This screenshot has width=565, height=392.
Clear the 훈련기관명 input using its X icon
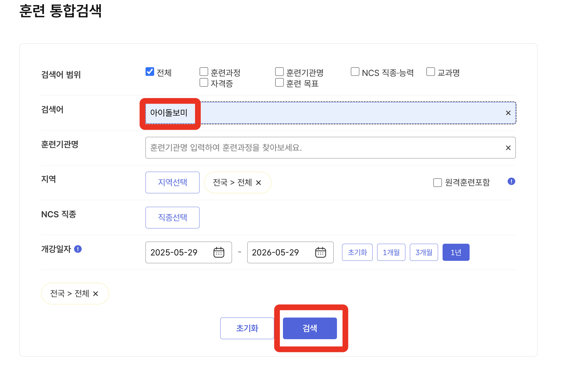[508, 147]
